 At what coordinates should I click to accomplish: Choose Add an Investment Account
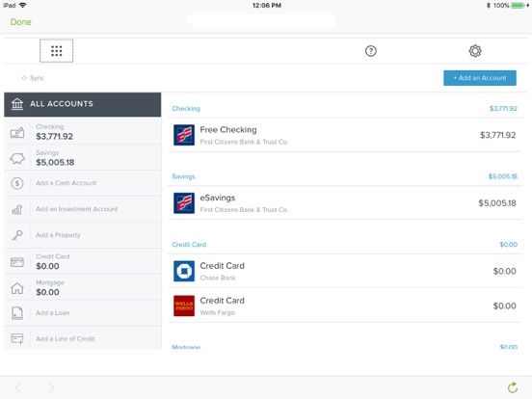click(83, 209)
